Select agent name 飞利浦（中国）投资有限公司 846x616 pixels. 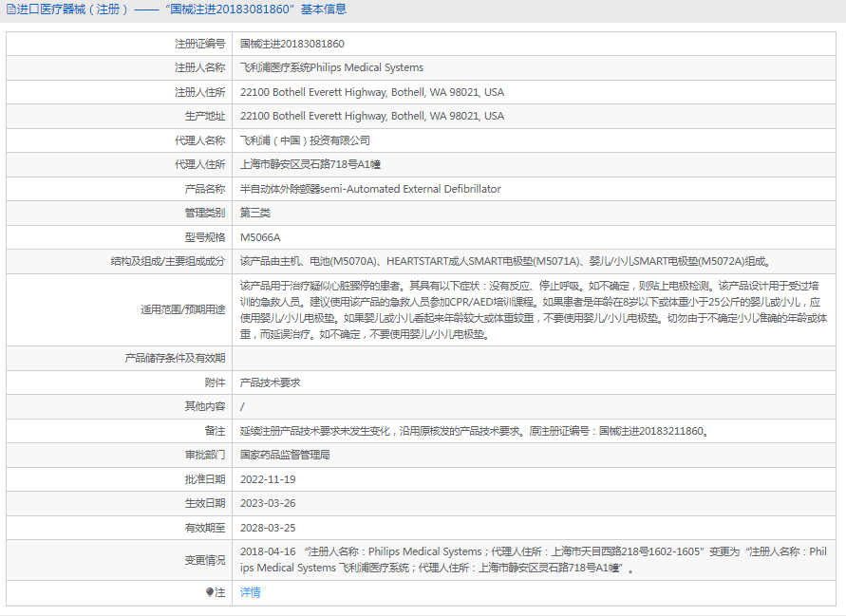click(x=305, y=140)
